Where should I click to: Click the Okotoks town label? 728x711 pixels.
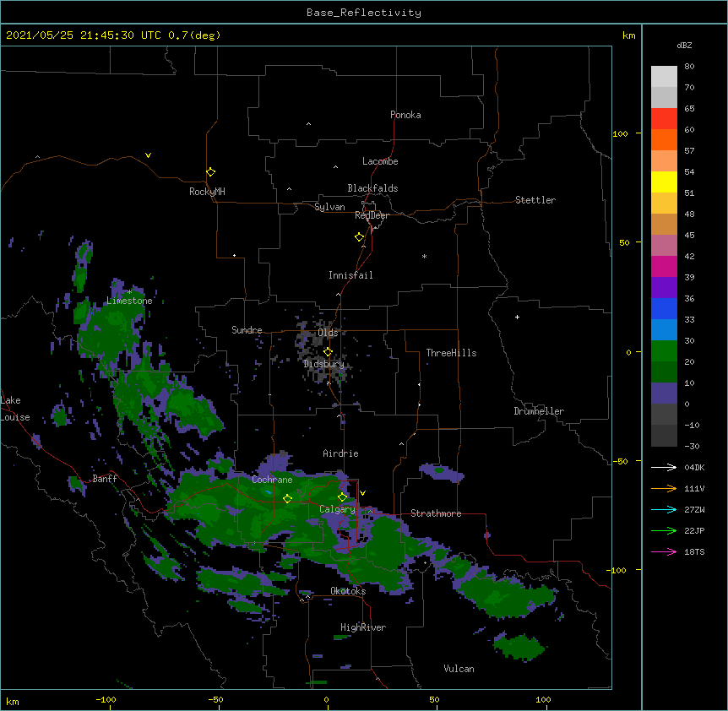(x=348, y=591)
